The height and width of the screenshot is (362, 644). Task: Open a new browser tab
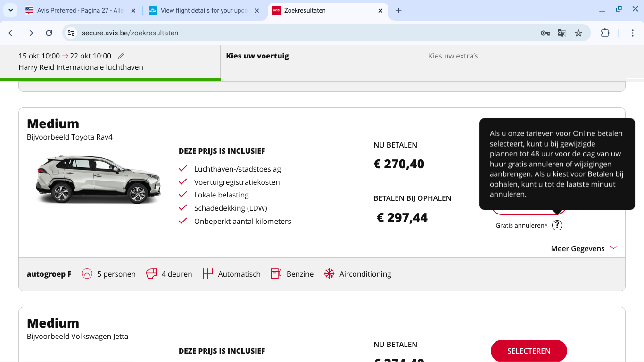point(399,10)
